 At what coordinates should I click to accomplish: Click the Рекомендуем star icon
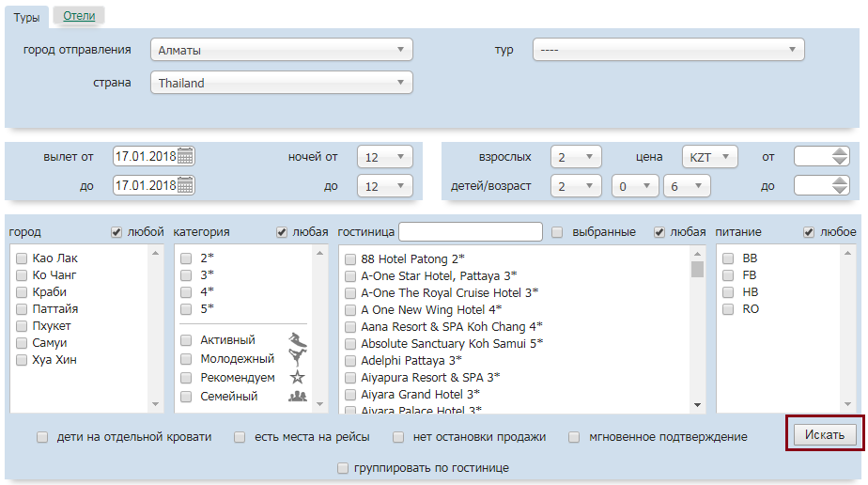[x=298, y=378]
